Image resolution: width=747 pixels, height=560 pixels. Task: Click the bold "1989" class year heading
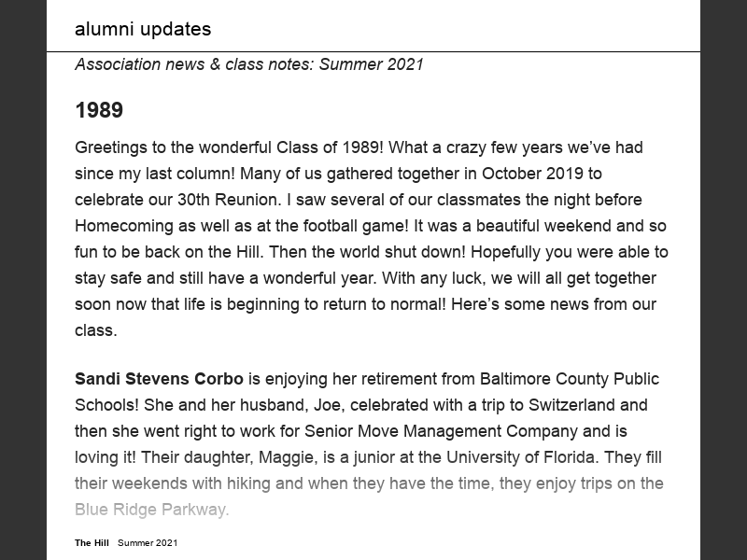tap(99, 110)
